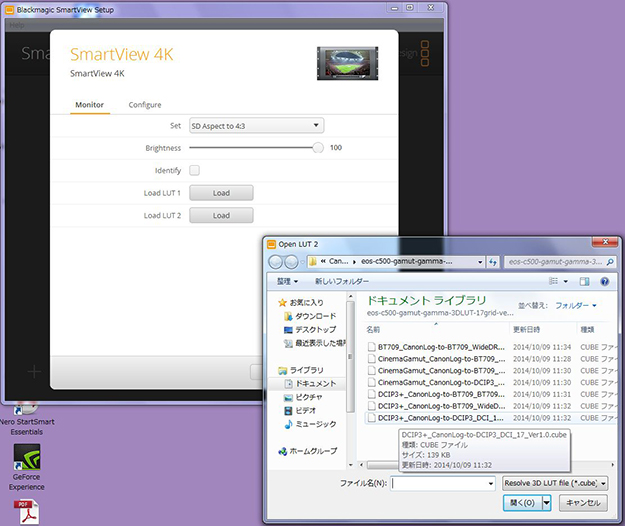Click the plus icon to add a device

[x=33, y=372]
